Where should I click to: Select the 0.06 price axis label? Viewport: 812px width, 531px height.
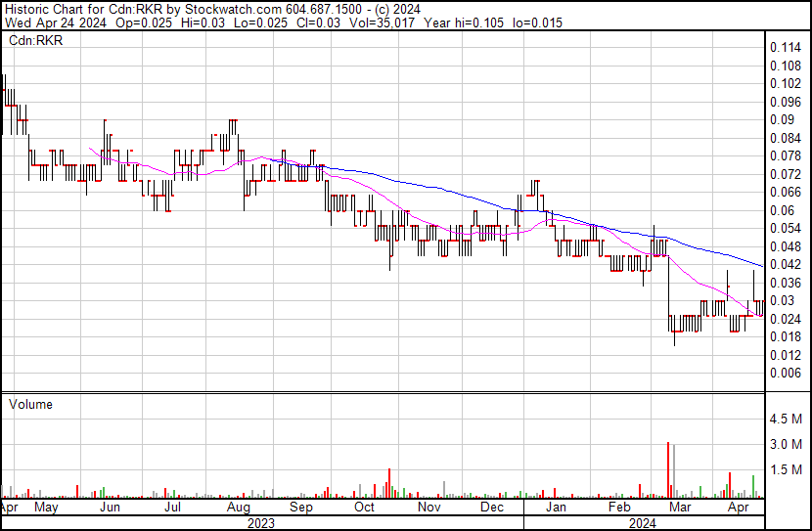pyautogui.click(x=781, y=210)
